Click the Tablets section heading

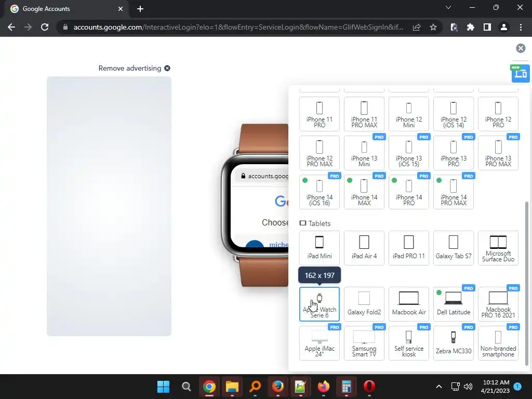click(315, 223)
